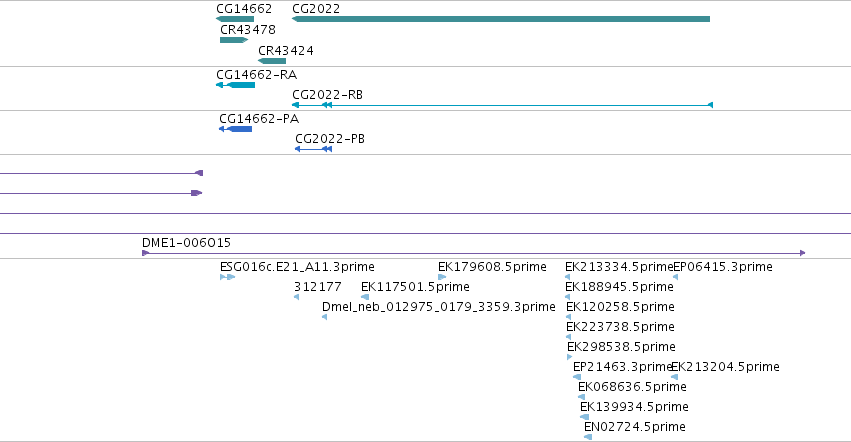Click the EK068636.5prime arrow marker

pyautogui.click(x=581, y=397)
